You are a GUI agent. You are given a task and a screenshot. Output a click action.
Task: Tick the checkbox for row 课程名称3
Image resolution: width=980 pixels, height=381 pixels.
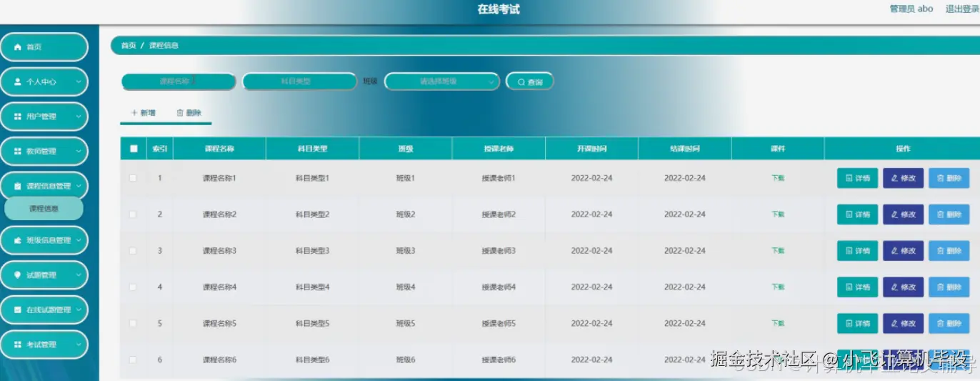pyautogui.click(x=133, y=251)
